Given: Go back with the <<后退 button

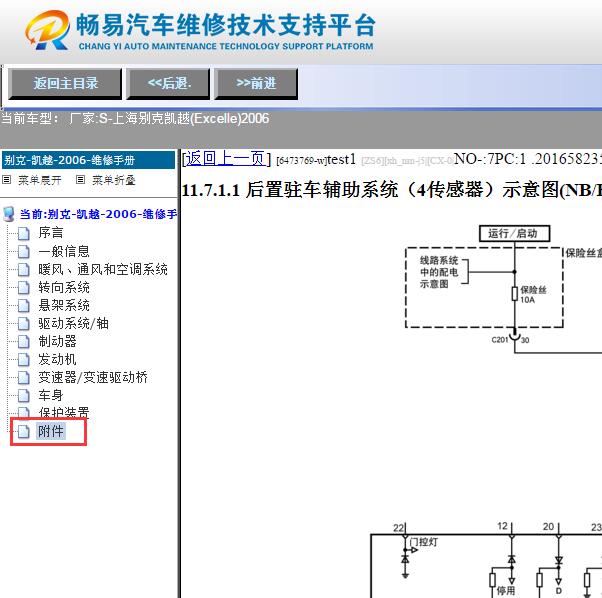Looking at the screenshot, I should click(x=168, y=84).
